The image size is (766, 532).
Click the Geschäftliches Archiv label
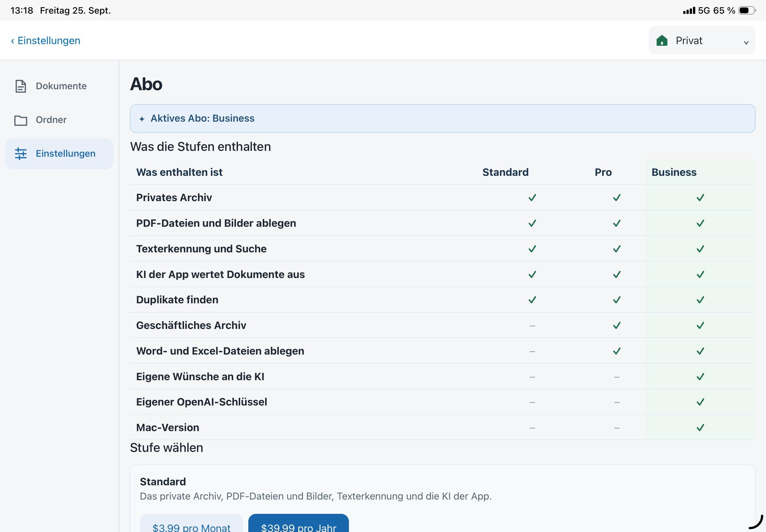click(x=191, y=325)
